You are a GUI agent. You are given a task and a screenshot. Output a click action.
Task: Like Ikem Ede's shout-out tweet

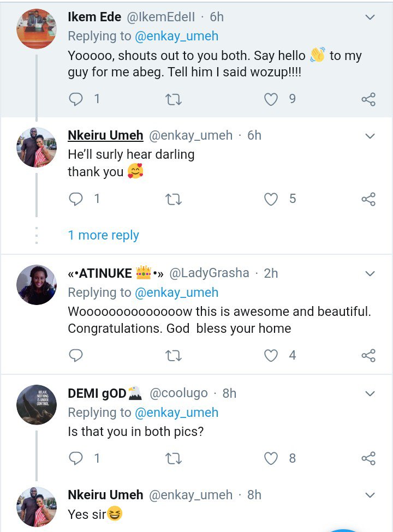(x=271, y=99)
